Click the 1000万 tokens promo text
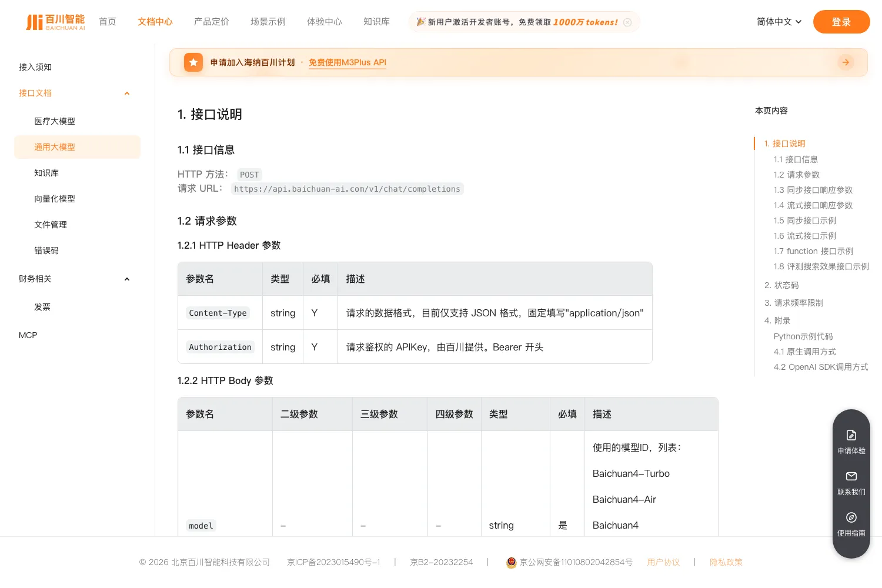 coord(586,22)
